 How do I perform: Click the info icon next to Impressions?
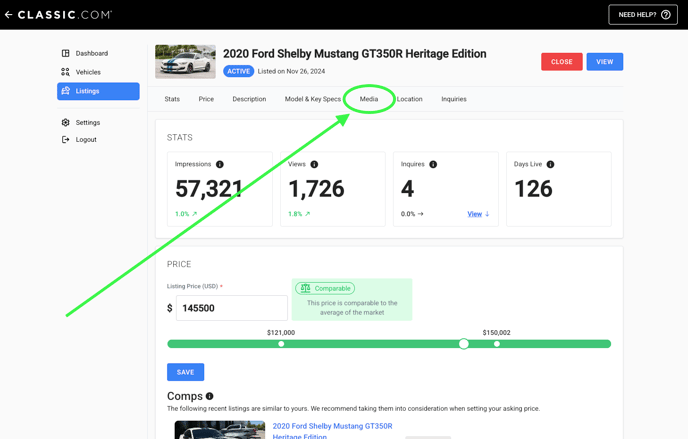[220, 164]
